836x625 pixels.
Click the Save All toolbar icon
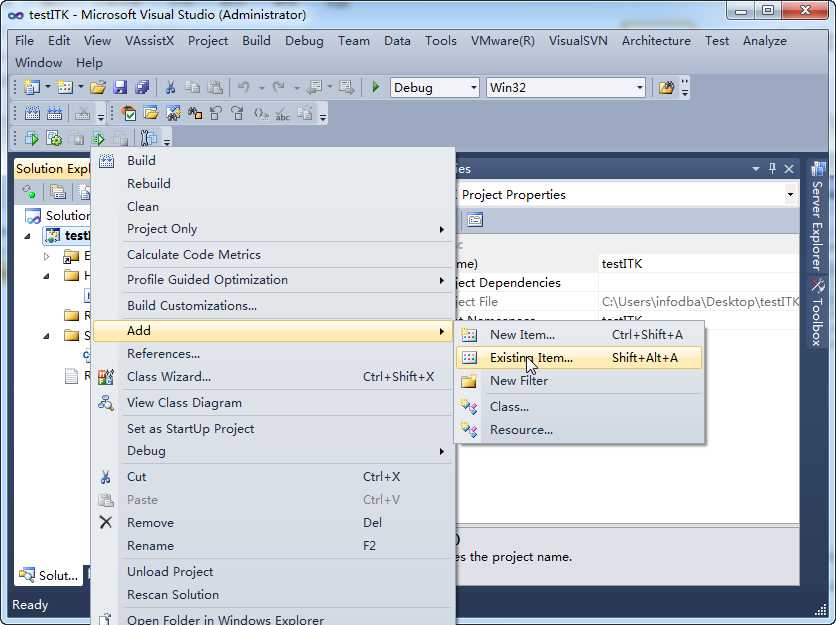pos(142,87)
